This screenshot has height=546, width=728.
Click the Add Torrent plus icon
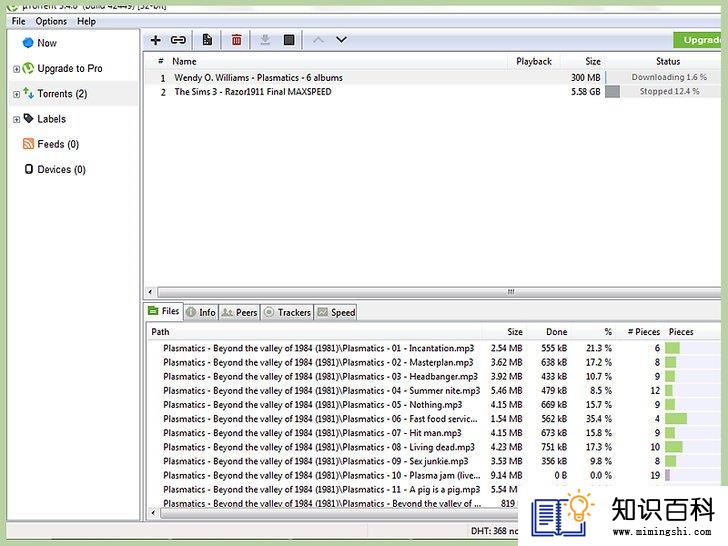pyautogui.click(x=156, y=40)
